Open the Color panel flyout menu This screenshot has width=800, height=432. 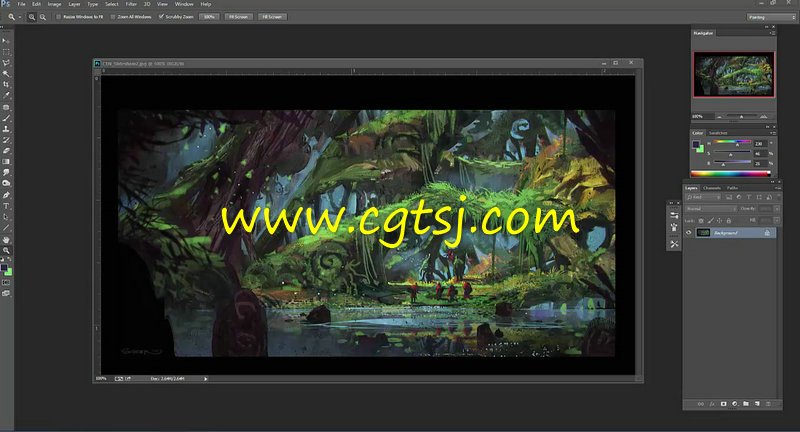coord(772,133)
